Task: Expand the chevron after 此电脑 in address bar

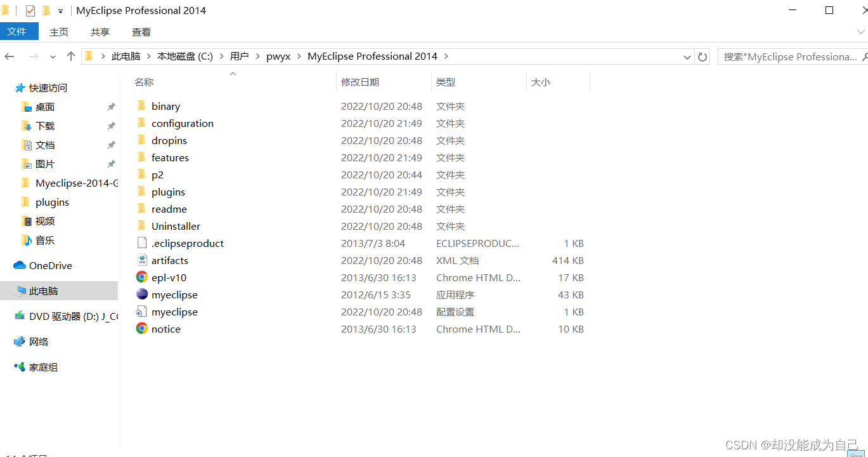Action: click(149, 56)
